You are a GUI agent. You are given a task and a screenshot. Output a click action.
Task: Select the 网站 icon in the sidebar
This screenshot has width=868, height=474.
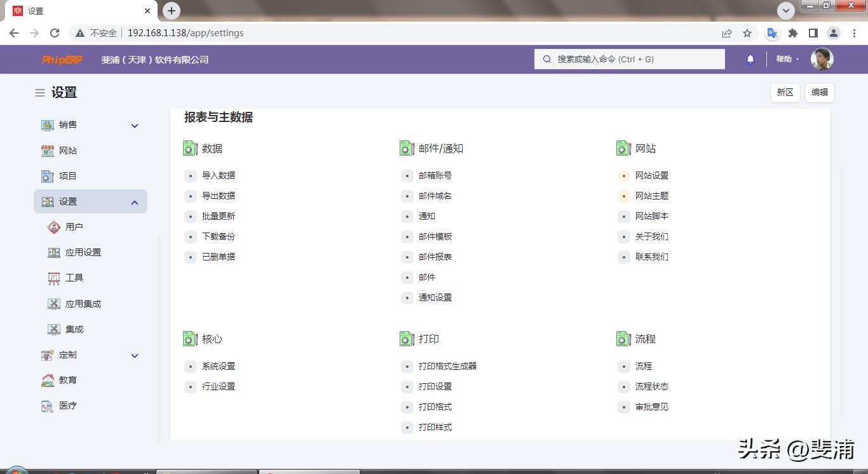pyautogui.click(x=47, y=151)
